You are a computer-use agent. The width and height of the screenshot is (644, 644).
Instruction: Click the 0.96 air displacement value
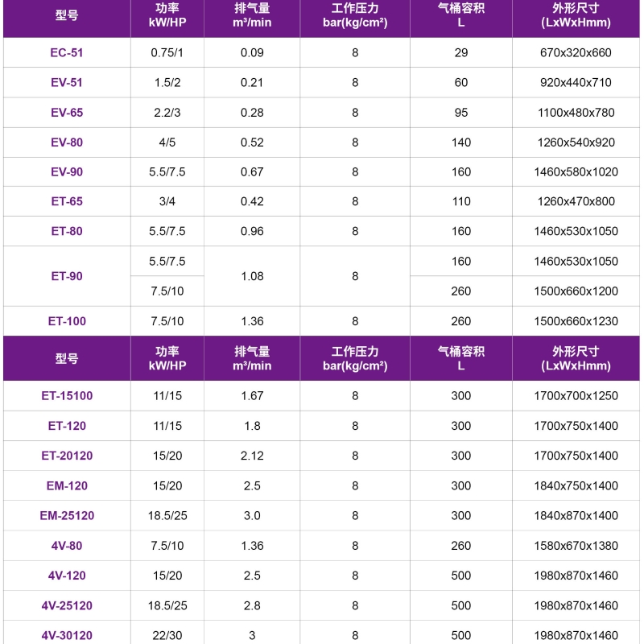[252, 232]
